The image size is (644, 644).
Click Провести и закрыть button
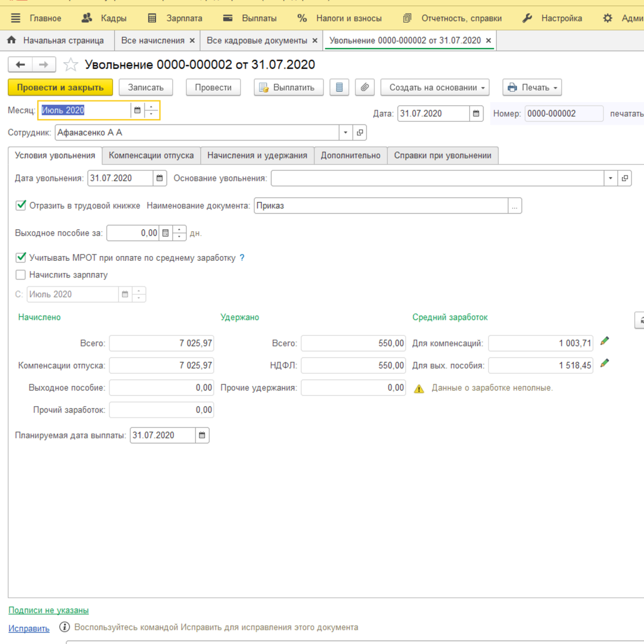pyautogui.click(x=60, y=87)
